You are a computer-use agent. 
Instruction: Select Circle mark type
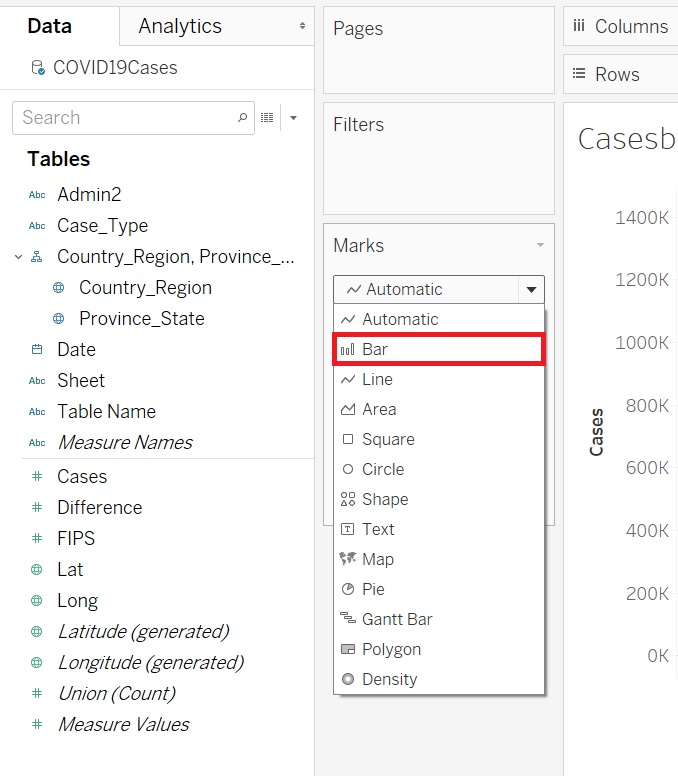point(439,469)
